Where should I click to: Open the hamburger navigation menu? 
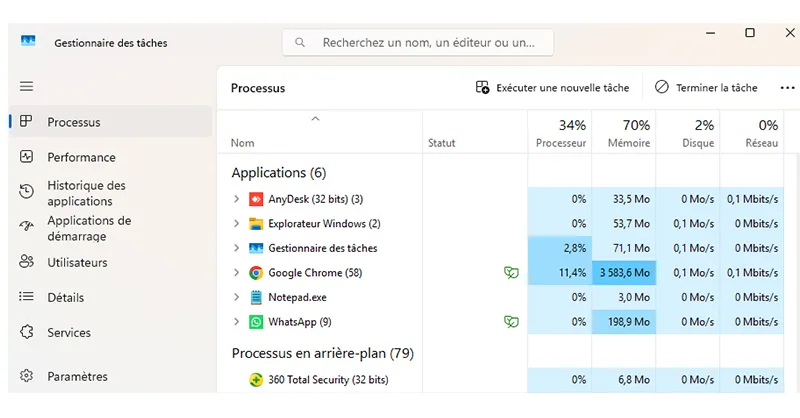26,87
